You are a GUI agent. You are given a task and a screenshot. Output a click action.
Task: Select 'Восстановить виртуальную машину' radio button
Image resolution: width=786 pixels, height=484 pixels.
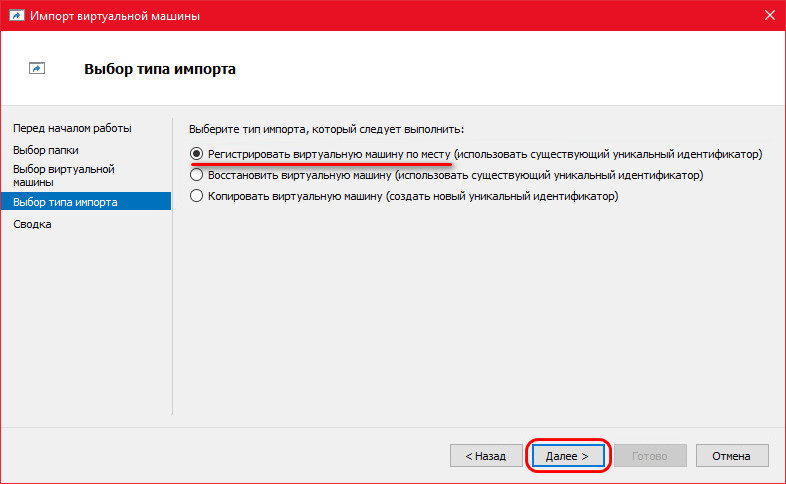click(196, 175)
